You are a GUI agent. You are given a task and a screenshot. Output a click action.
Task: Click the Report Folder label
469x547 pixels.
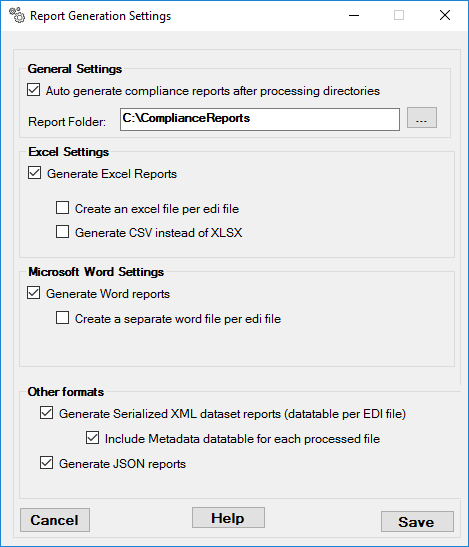[x=67, y=122]
